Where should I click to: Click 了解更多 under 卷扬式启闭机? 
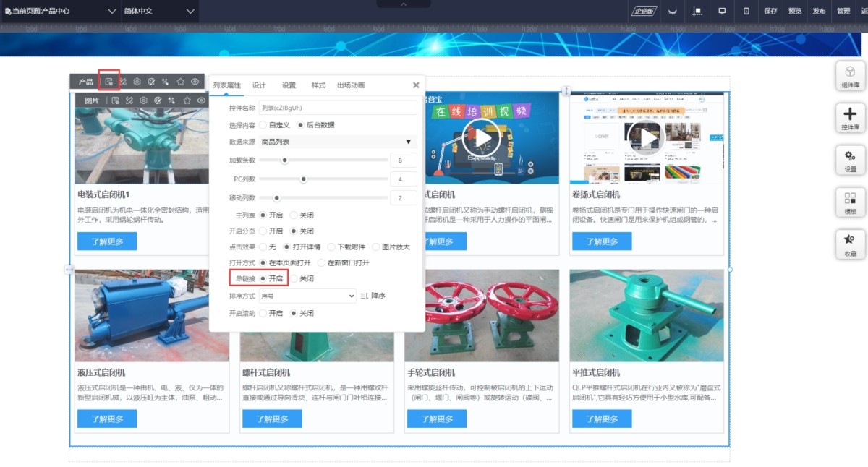[x=602, y=241]
